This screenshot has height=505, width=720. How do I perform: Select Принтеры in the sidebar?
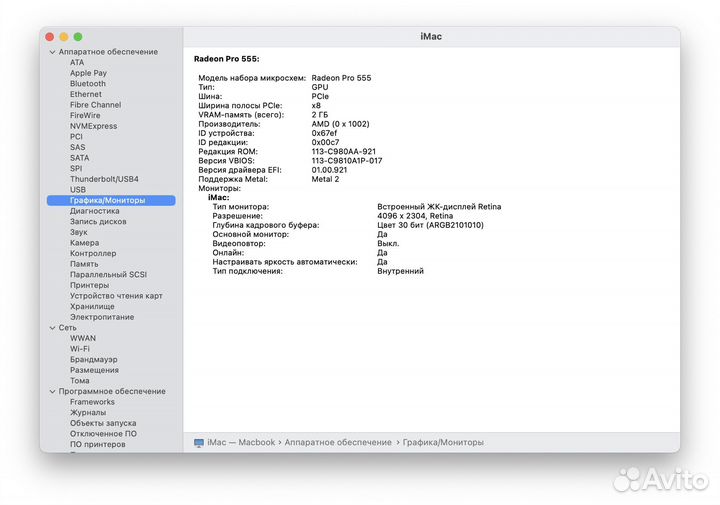click(90, 285)
